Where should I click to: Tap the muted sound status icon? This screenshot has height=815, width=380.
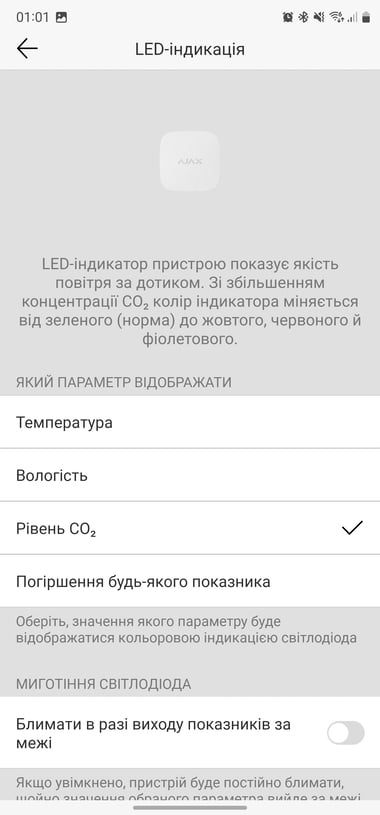(319, 18)
